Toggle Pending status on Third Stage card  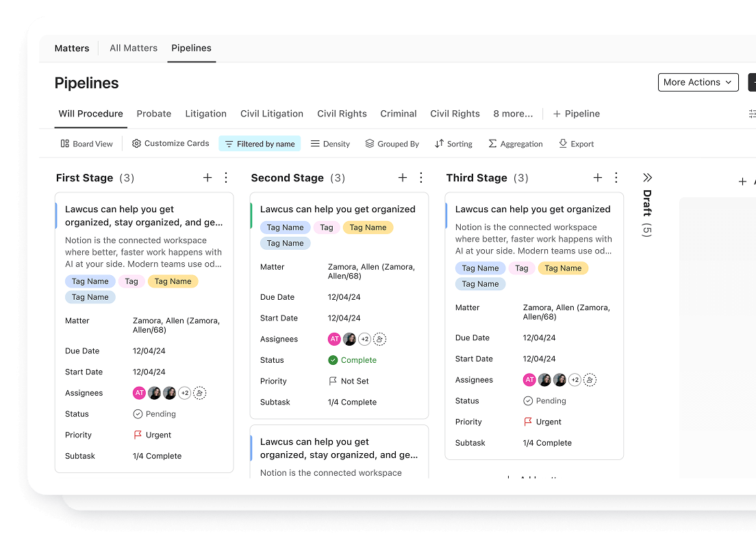(x=544, y=401)
